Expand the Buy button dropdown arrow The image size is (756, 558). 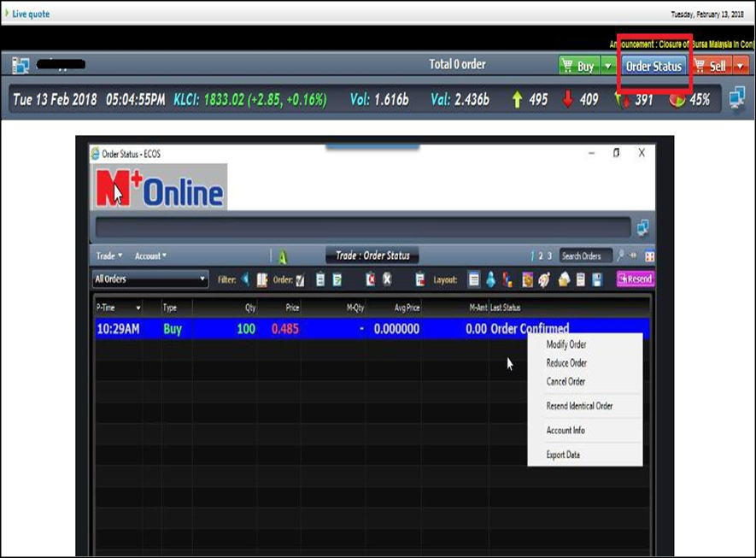coord(607,66)
